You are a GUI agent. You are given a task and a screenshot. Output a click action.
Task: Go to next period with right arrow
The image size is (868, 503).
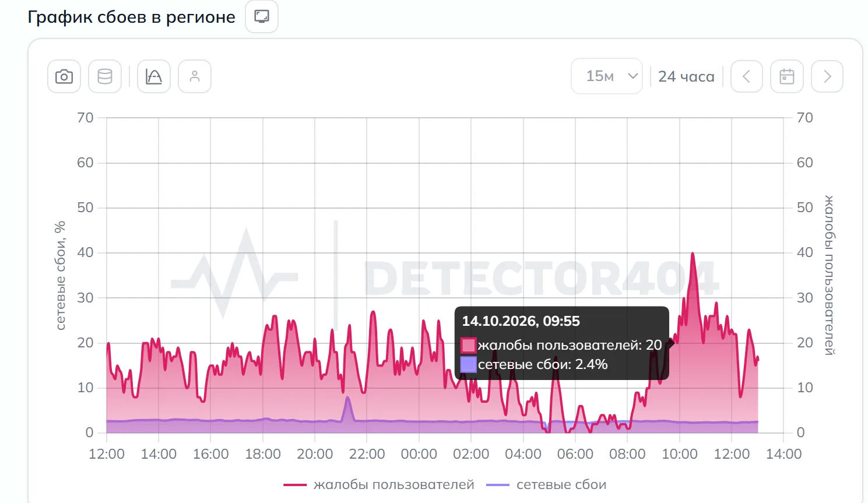[x=827, y=76]
